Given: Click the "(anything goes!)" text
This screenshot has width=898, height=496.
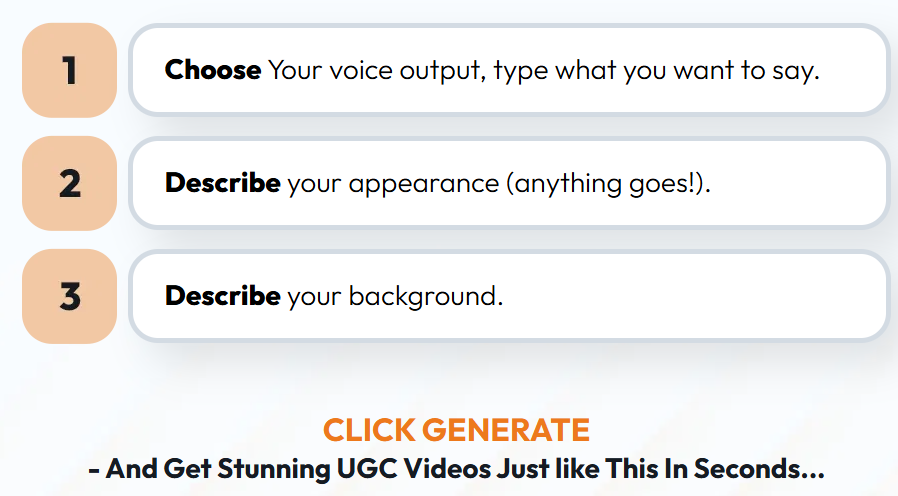Looking at the screenshot, I should pyautogui.click(x=612, y=184).
